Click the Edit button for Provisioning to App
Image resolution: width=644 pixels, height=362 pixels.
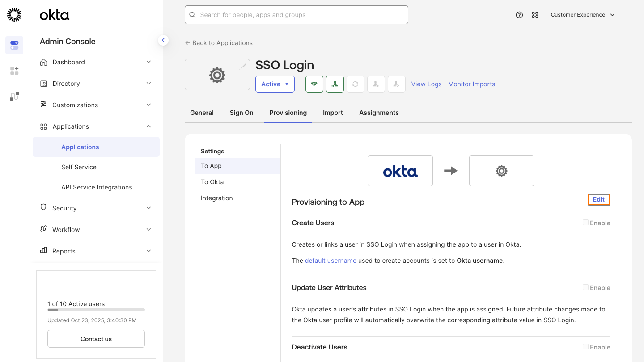point(599,199)
